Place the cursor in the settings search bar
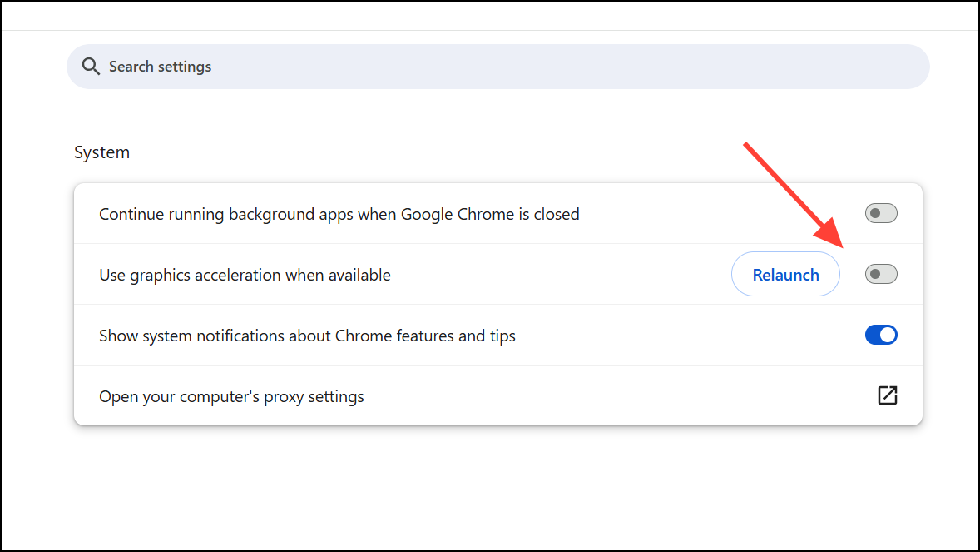 tap(333, 66)
